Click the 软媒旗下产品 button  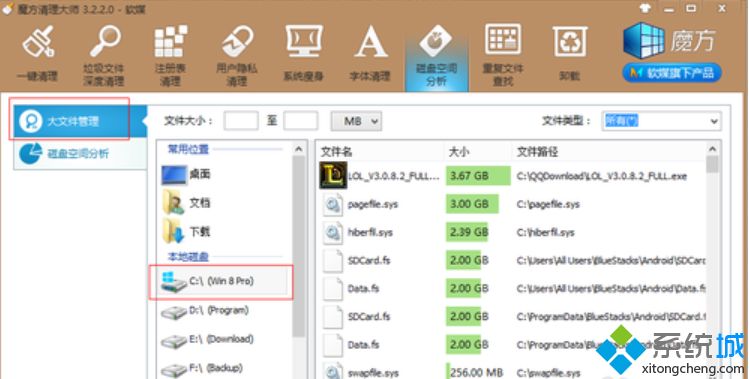(672, 73)
